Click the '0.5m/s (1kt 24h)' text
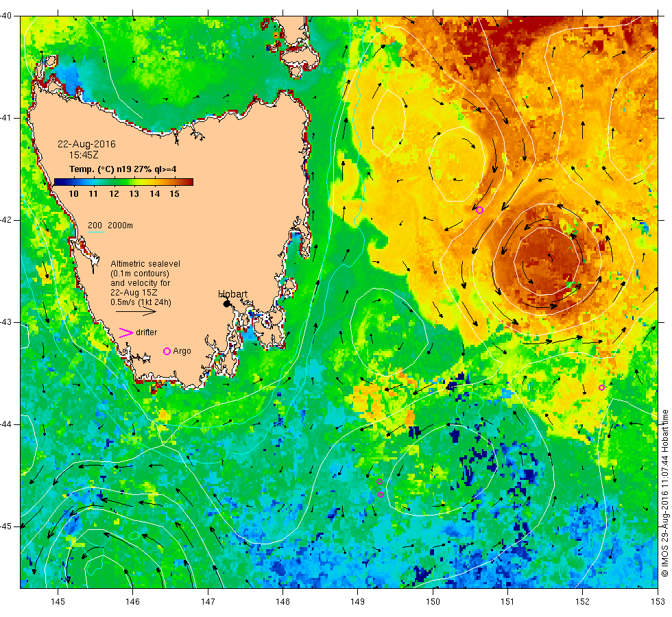This screenshot has height=617, width=672. tap(141, 302)
